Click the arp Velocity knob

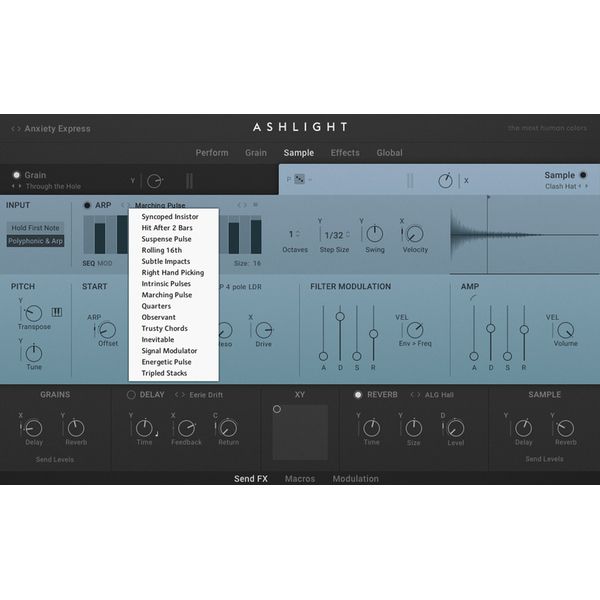click(415, 234)
